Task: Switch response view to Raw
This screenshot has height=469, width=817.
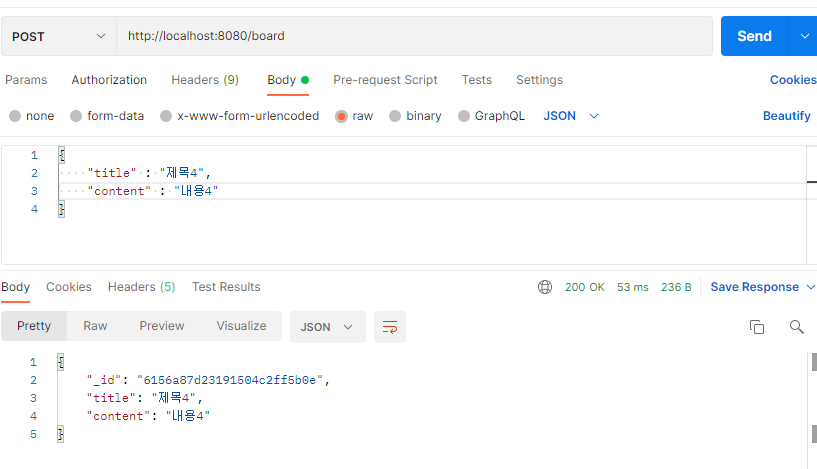Action: (95, 326)
